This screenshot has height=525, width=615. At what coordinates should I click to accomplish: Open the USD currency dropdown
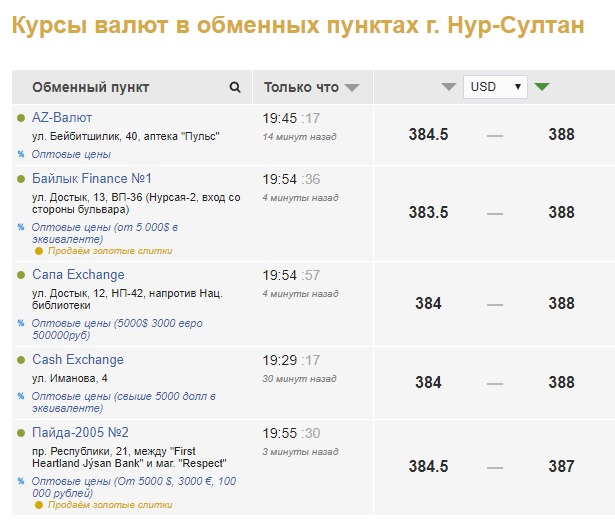pos(496,87)
